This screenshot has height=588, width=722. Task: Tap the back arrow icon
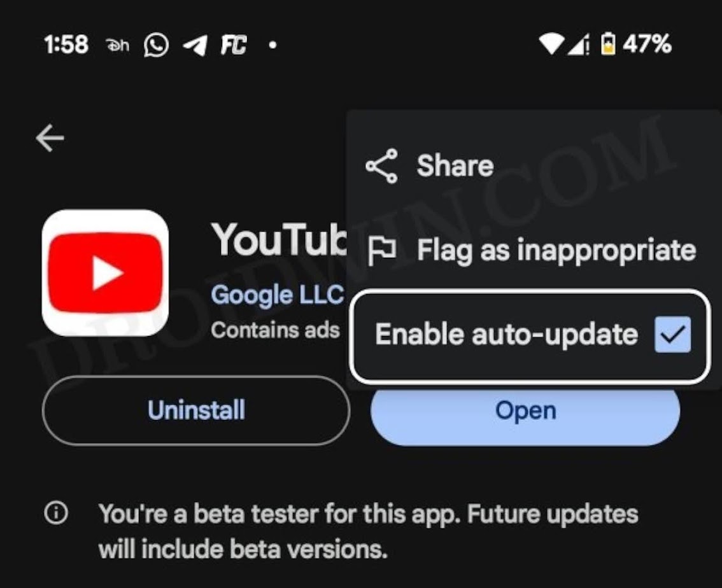pyautogui.click(x=50, y=138)
